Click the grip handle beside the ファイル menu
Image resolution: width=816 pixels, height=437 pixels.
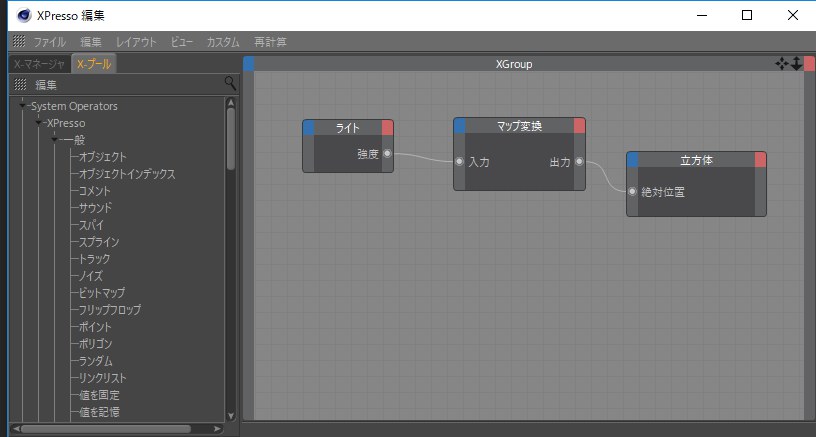coord(19,41)
